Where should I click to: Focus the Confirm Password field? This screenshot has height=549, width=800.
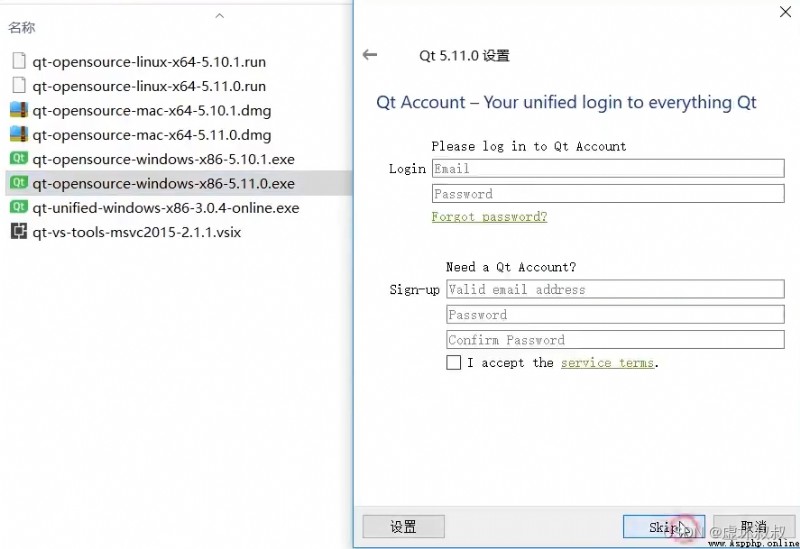(x=615, y=340)
